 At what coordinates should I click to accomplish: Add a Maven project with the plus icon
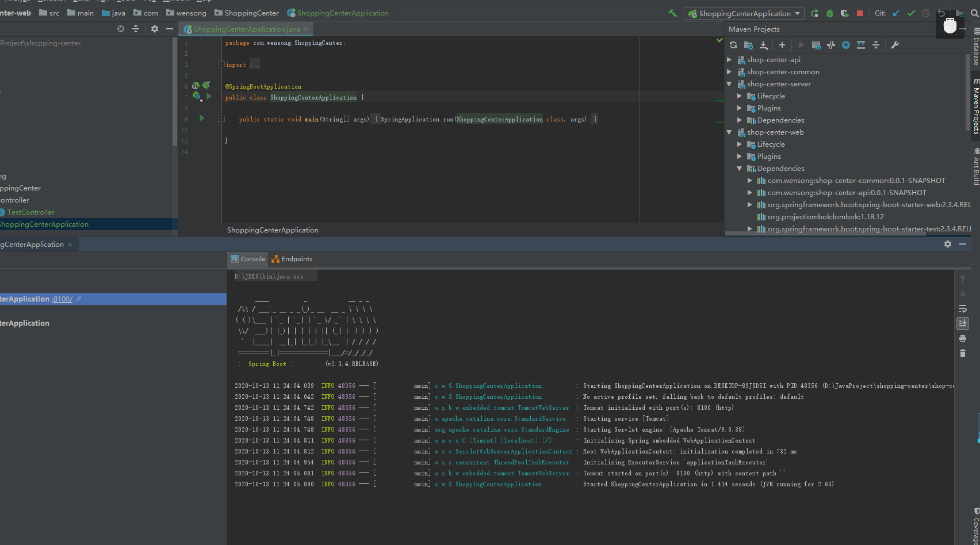point(782,45)
